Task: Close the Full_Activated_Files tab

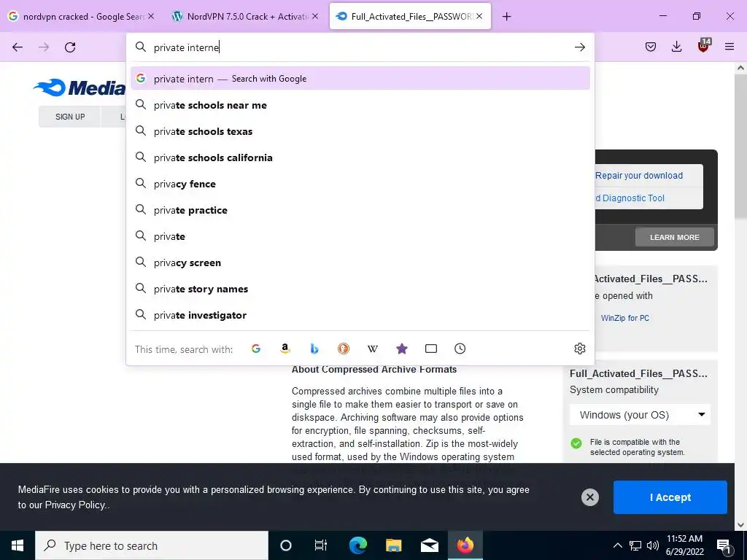Action: (x=479, y=16)
